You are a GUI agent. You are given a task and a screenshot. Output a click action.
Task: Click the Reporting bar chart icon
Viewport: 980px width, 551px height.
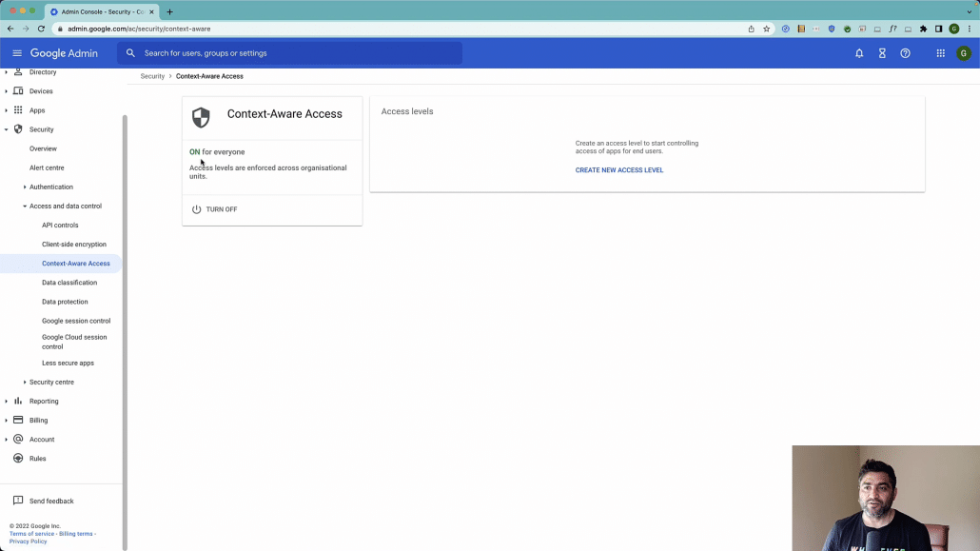[18, 401]
